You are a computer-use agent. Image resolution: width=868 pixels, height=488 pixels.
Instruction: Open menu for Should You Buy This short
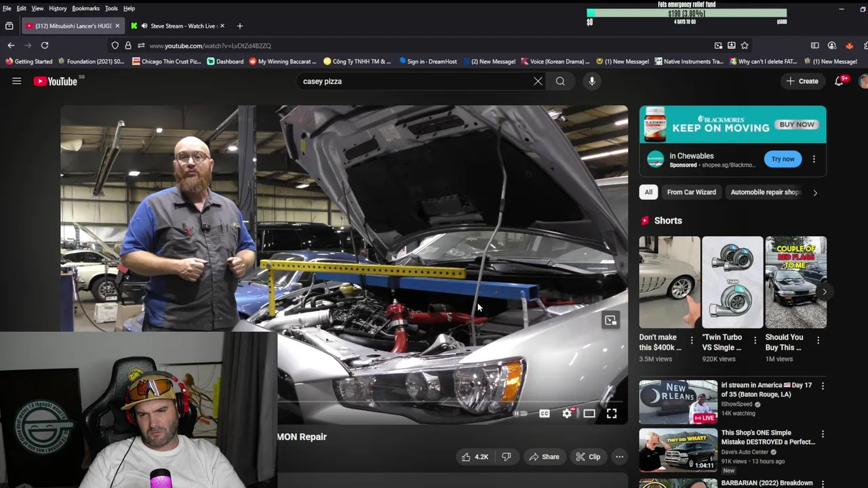coord(818,340)
